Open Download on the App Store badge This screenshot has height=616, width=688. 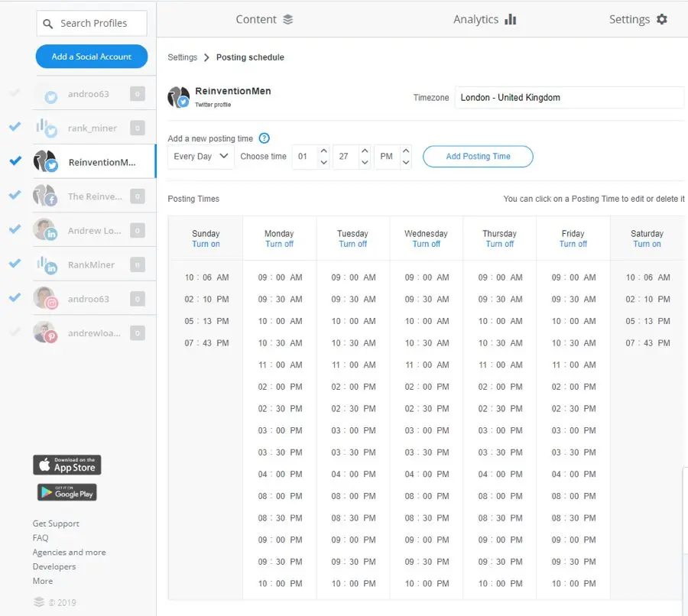click(x=67, y=465)
